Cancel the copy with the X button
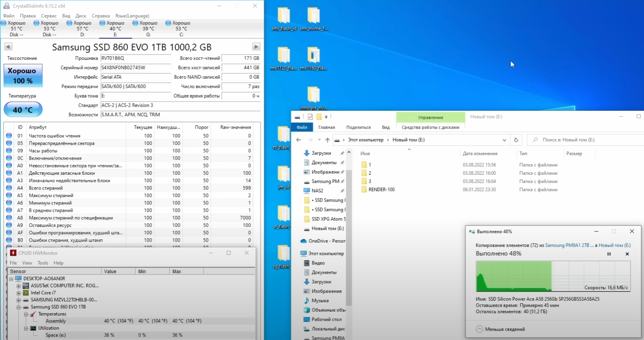 coord(627,254)
